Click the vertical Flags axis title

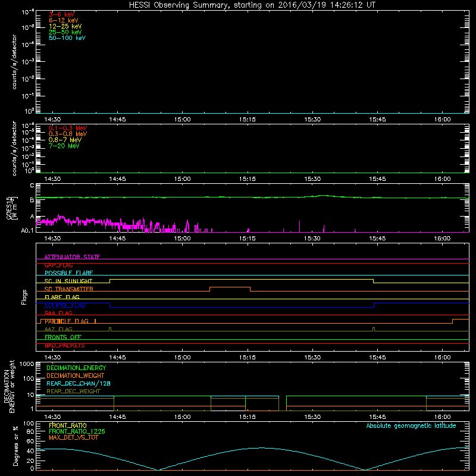click(x=24, y=297)
